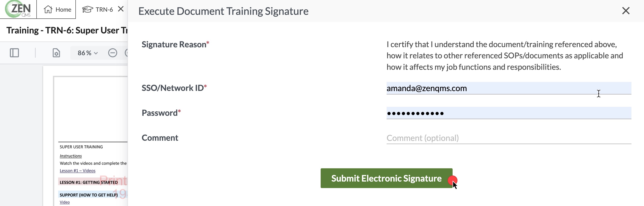Close the TRN-6 tab
This screenshot has height=206, width=644.
(121, 9)
